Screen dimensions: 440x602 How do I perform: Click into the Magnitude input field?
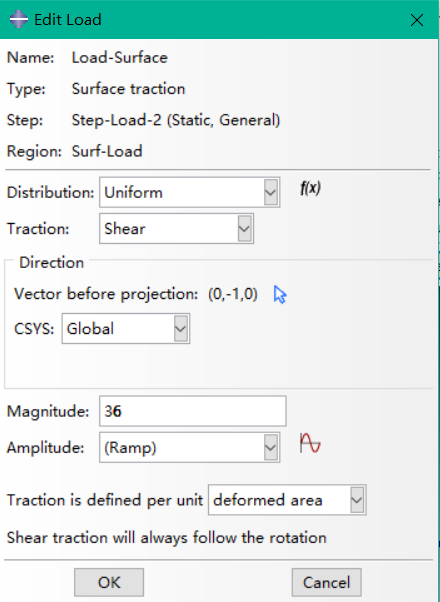(x=193, y=411)
